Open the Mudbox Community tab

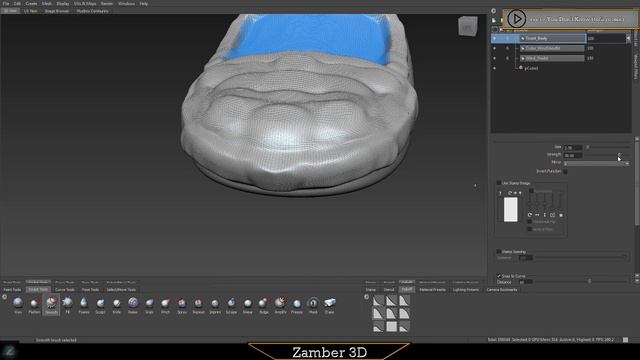92,11
